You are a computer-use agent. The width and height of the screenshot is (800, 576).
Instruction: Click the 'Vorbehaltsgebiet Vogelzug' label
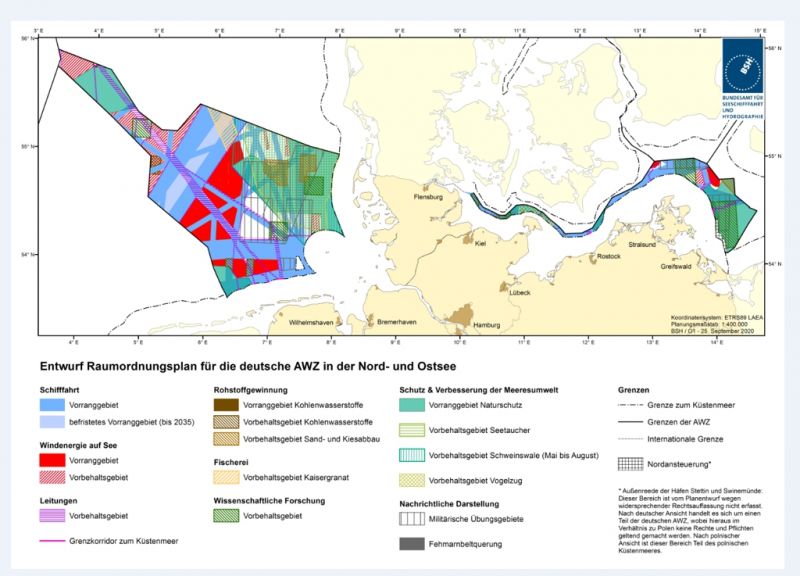pos(476,480)
